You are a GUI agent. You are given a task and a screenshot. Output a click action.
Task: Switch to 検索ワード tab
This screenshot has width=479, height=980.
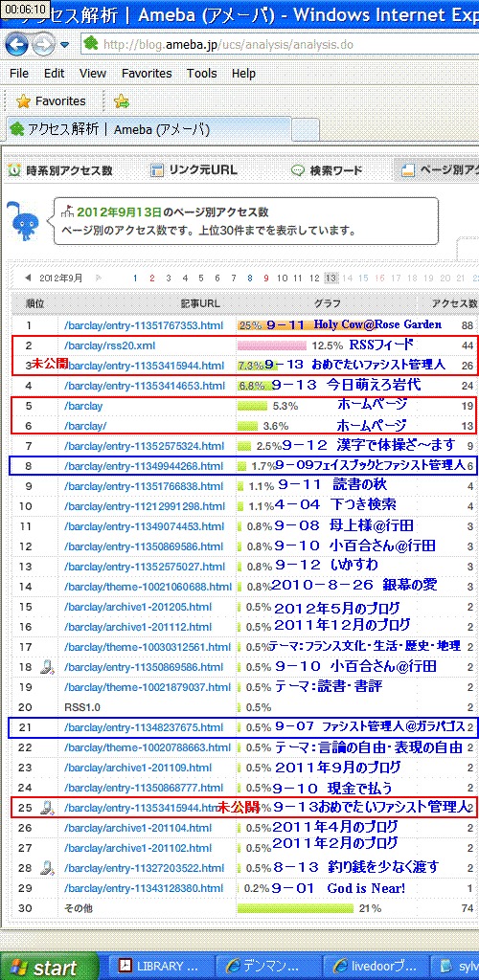coord(327,170)
